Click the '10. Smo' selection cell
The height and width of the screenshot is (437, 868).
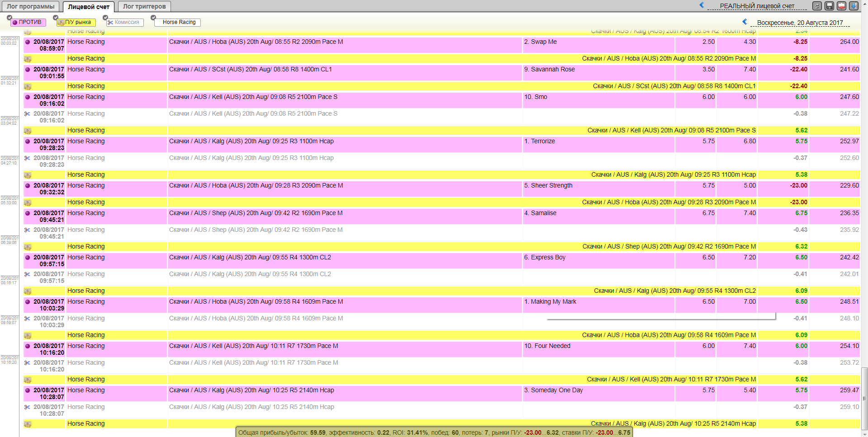click(x=598, y=100)
